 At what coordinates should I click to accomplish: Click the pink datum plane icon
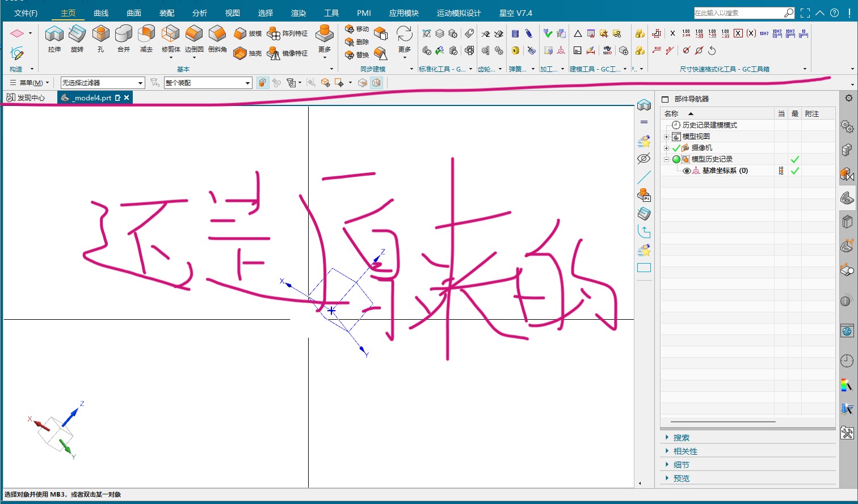click(x=17, y=33)
